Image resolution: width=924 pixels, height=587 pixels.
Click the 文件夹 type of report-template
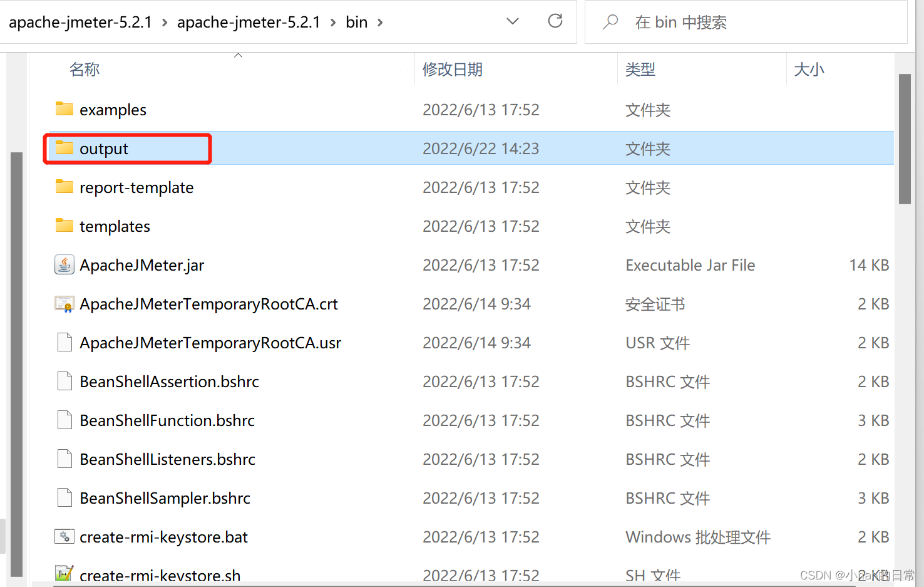[x=648, y=187]
